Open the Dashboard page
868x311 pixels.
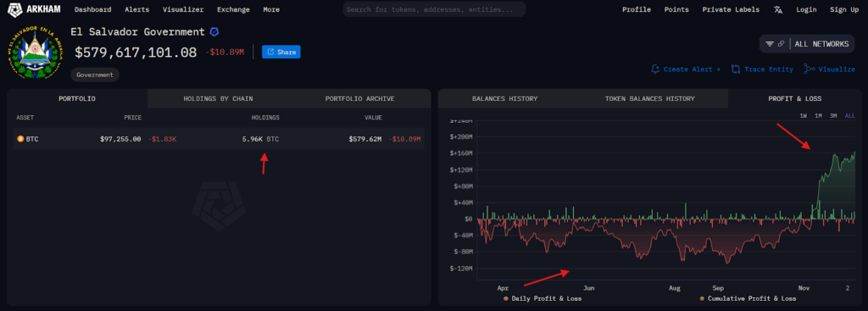[x=92, y=10]
